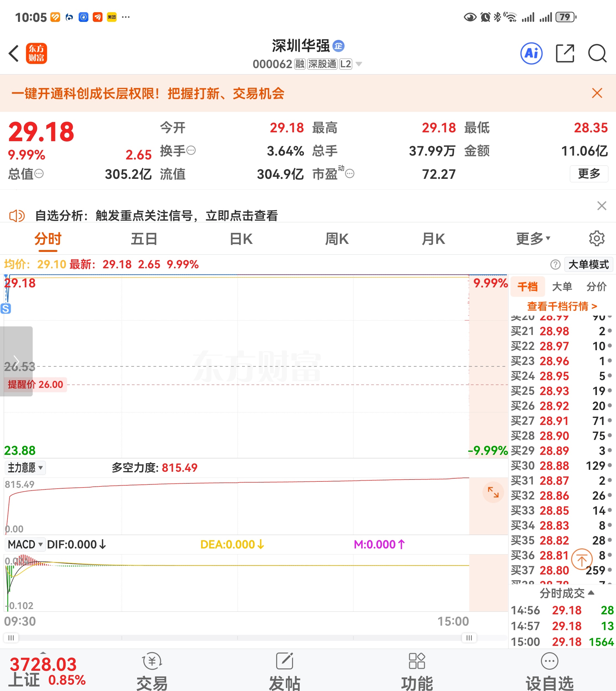Open 查看千档行情 link
This screenshot has width=616, height=691.
(562, 306)
